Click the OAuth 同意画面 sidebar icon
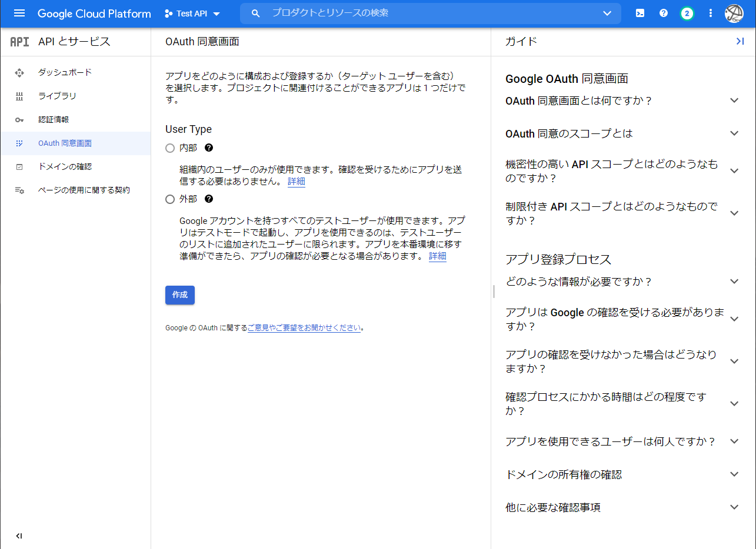 tap(19, 143)
